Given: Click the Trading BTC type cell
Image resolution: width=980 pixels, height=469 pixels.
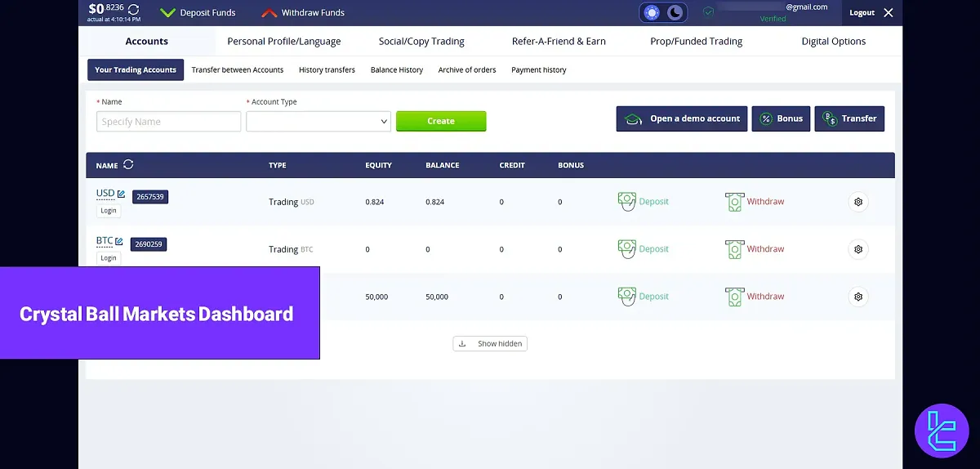Looking at the screenshot, I should click(291, 249).
